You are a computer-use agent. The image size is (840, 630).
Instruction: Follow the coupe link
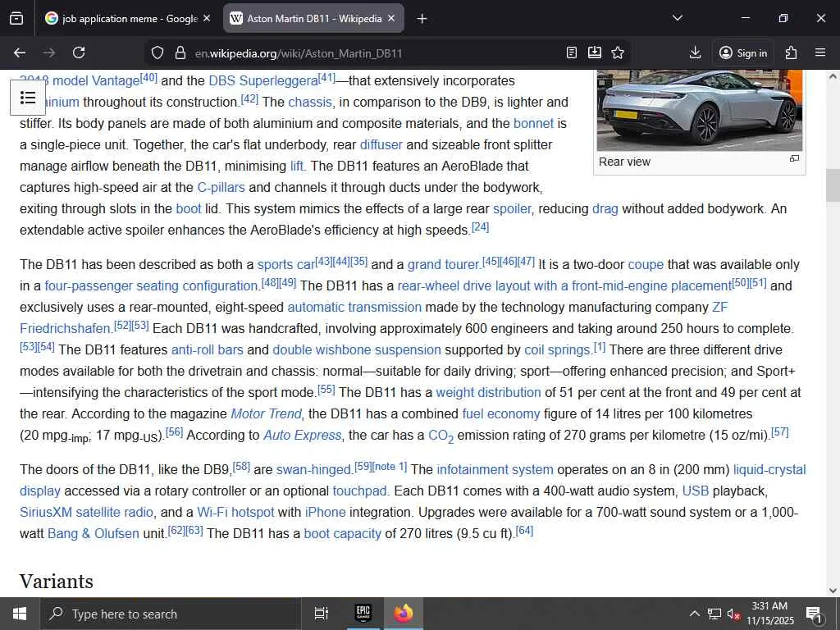646,265
